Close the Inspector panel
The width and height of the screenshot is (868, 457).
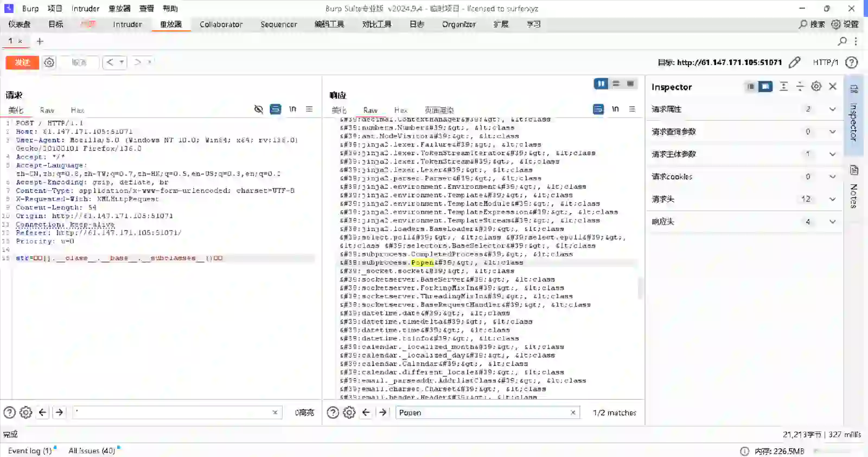click(833, 87)
